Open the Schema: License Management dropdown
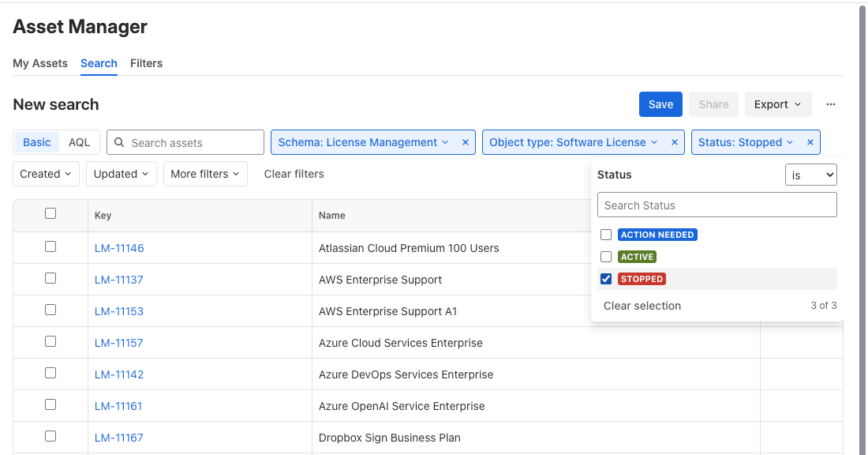The width and height of the screenshot is (868, 455). pos(363,142)
